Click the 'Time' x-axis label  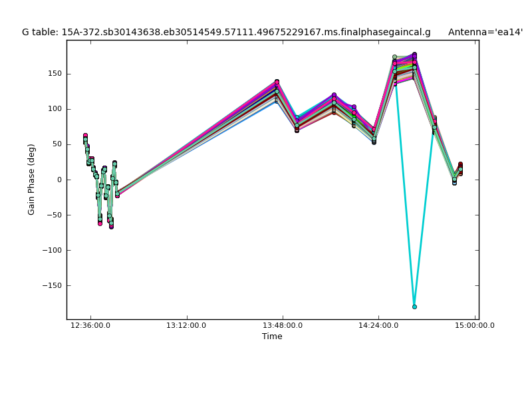[272, 336]
